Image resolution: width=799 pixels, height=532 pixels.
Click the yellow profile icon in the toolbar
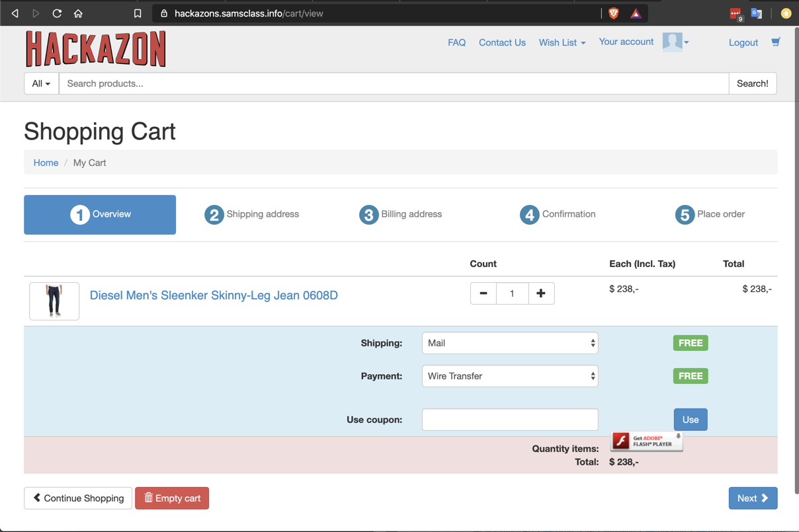tap(786, 13)
